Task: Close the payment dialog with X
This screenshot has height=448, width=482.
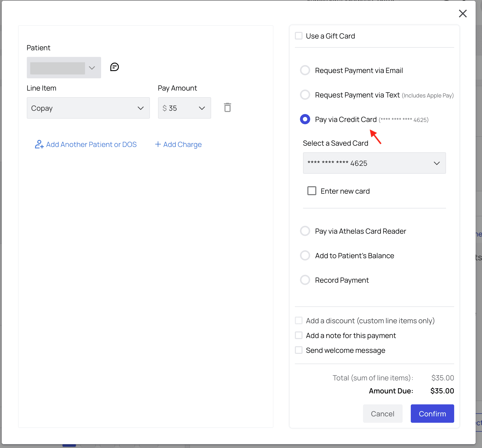Action: click(463, 14)
